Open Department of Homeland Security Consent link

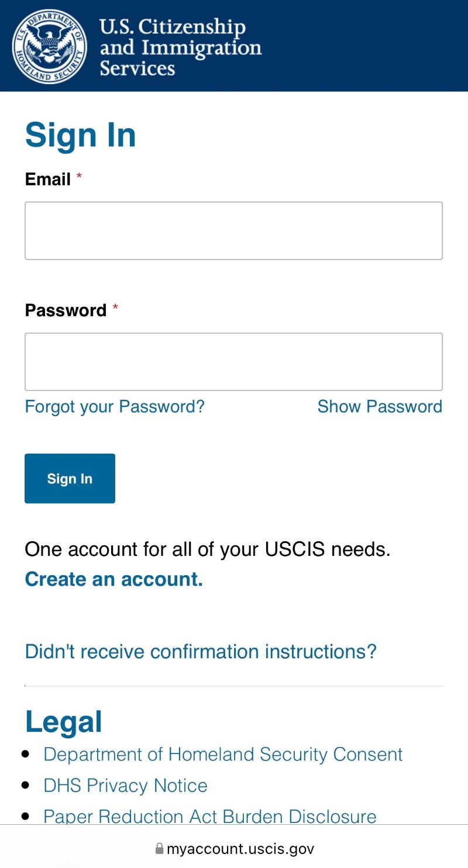coord(223,754)
